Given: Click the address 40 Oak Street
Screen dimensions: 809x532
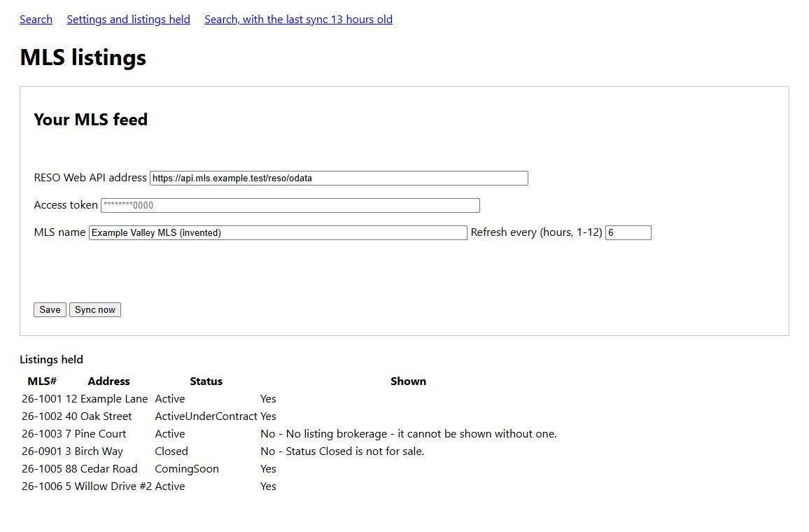Looking at the screenshot, I should 99,416.
